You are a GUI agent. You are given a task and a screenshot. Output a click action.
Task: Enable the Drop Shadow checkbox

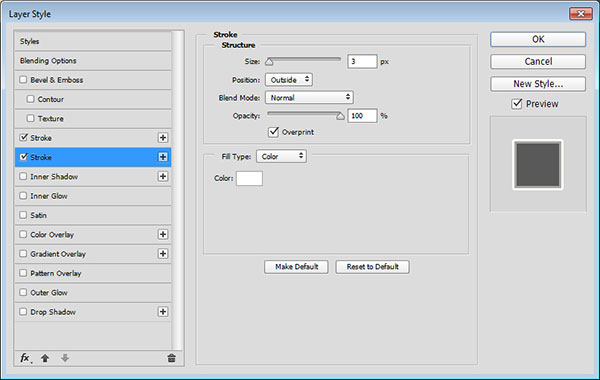click(x=23, y=312)
